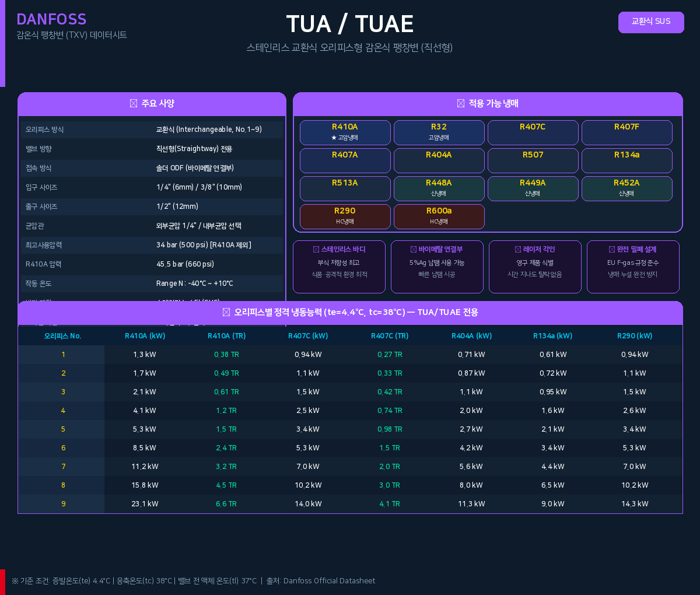Click the icon beside the 적용 가능 냉매 heading
700x595 pixels.
point(461,103)
